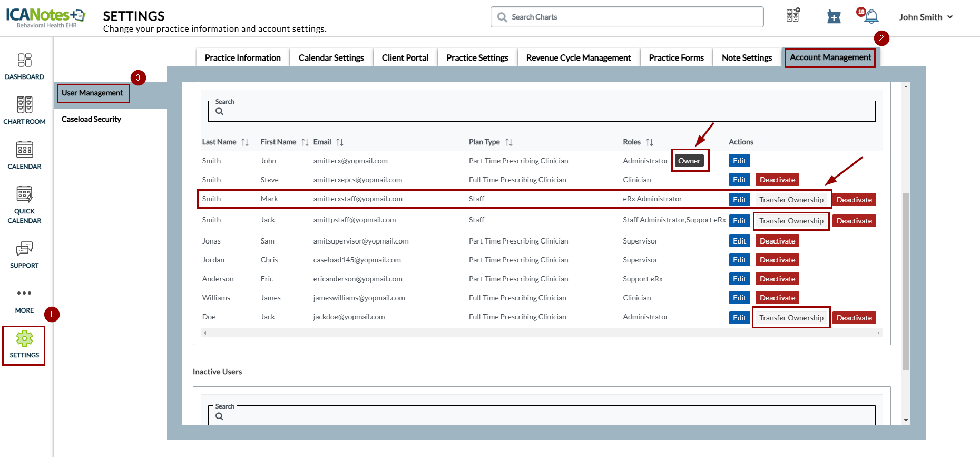Select Caseload Security in side menu
The image size is (980, 457).
91,119
